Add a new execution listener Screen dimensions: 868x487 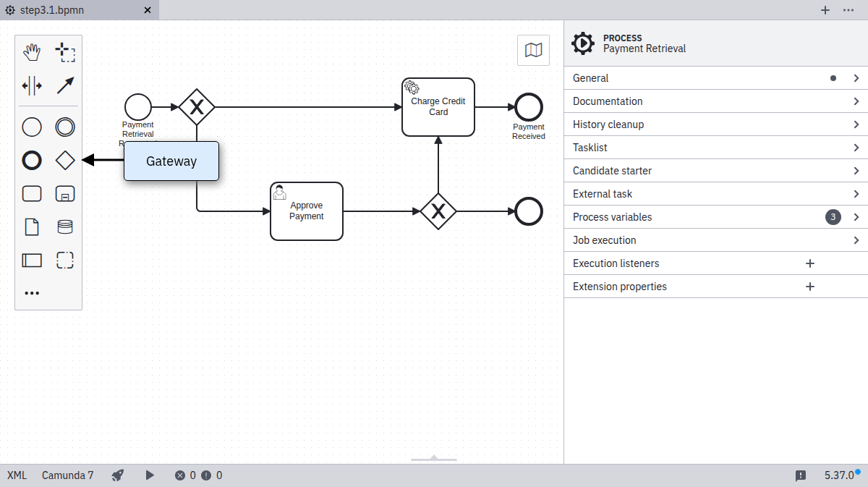point(810,263)
